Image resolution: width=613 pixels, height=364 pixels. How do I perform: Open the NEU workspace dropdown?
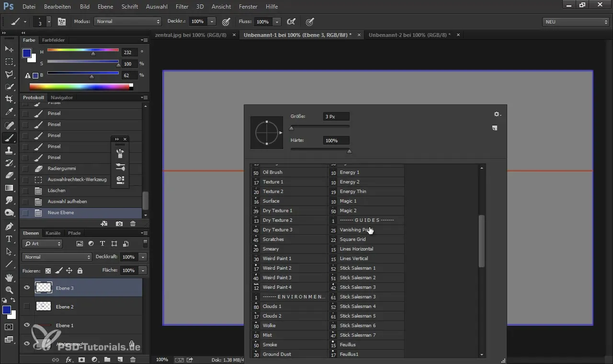pos(577,22)
